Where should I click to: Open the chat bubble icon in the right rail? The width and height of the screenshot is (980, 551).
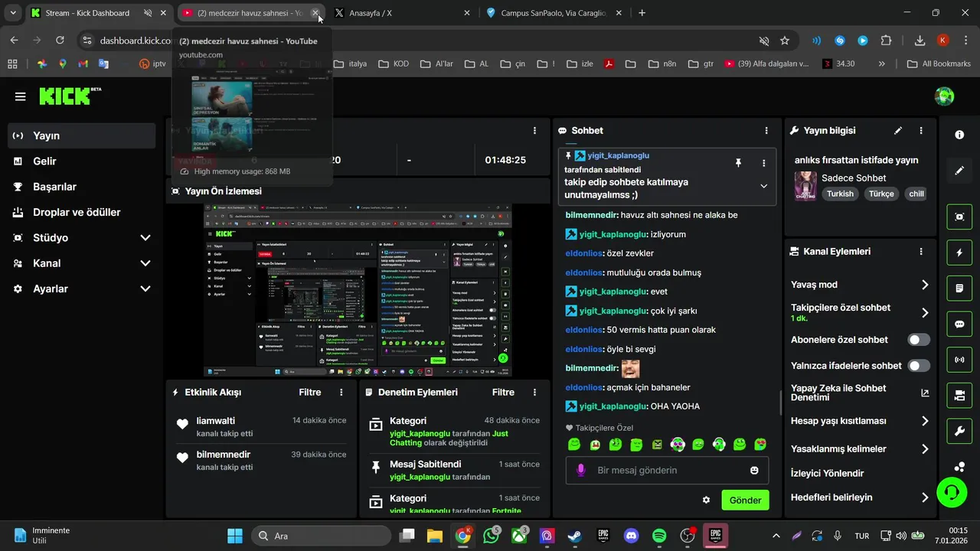(x=959, y=324)
